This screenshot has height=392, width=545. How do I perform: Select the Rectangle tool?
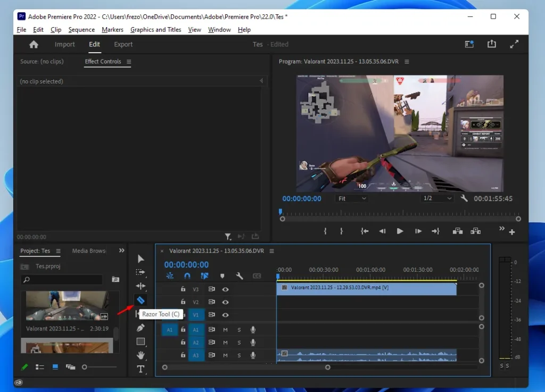(x=141, y=341)
